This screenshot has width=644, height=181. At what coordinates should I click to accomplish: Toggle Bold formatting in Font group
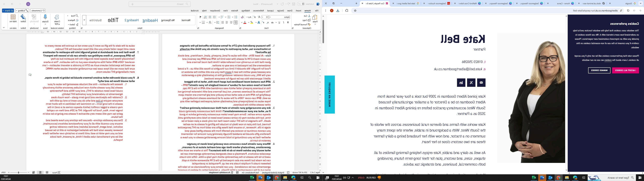click(x=288, y=22)
